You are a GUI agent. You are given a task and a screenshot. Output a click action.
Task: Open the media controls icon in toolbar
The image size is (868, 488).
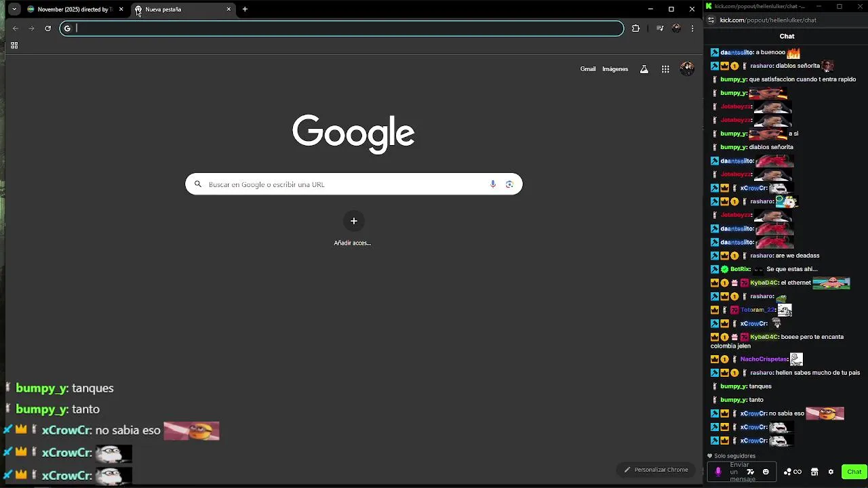pos(660,28)
